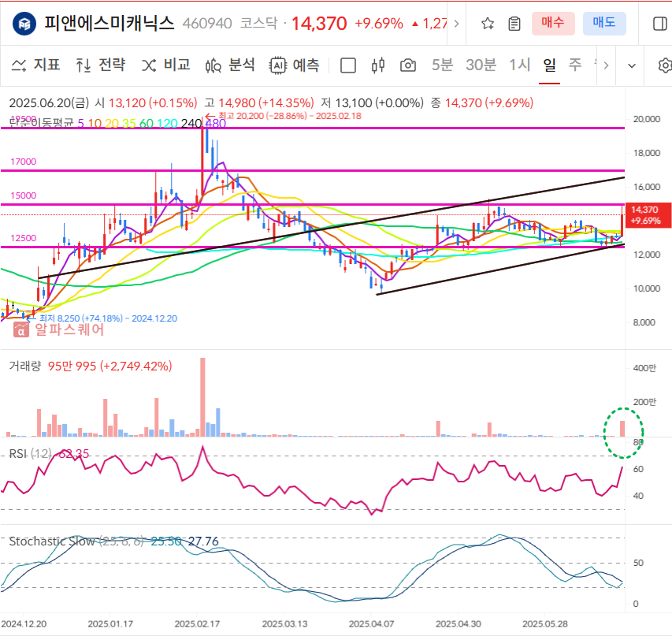Open the 비교 compare tool

166,65
